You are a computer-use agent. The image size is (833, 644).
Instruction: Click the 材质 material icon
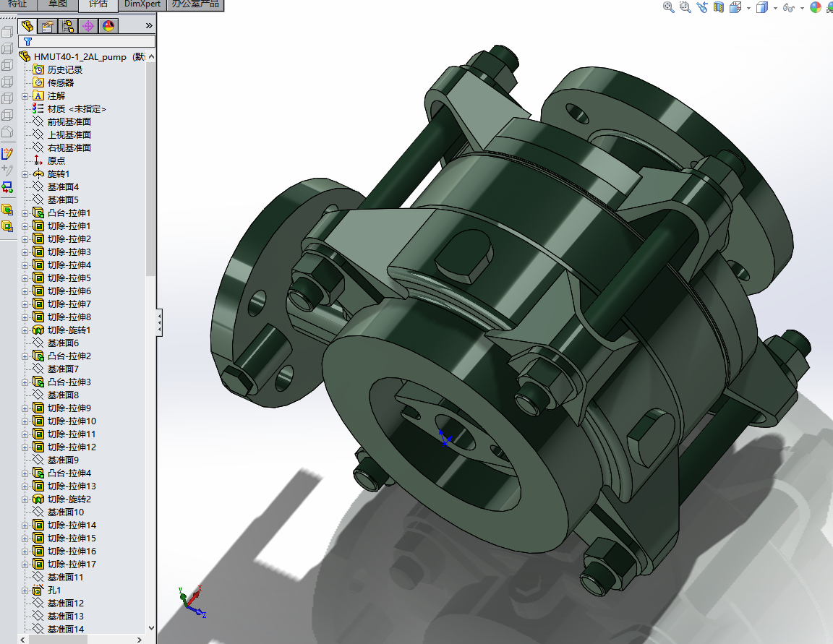coord(38,108)
